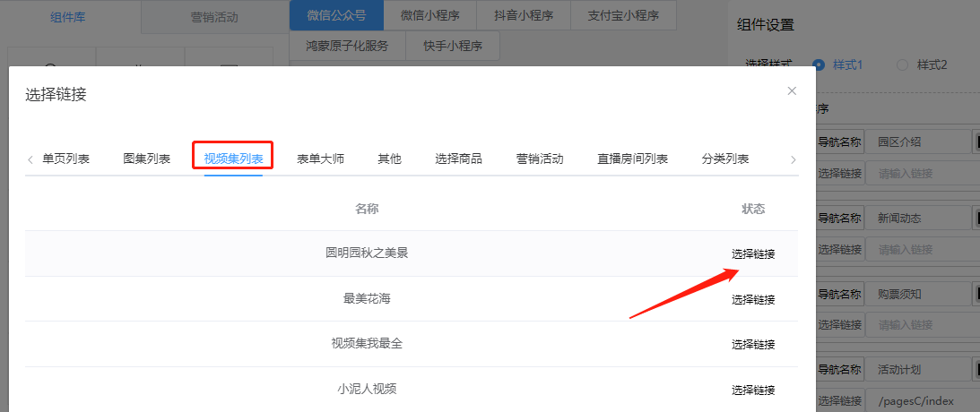Choose 选择链接 in the 视频集我最全 row

[752, 345]
